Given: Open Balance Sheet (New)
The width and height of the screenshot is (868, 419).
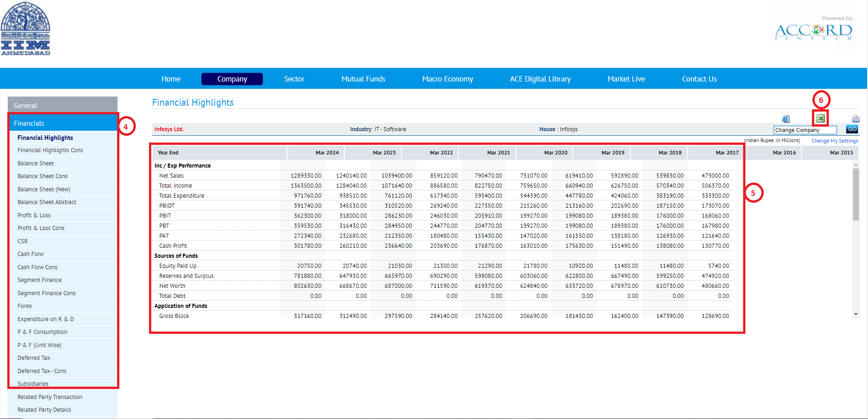Looking at the screenshot, I should 44,189.
